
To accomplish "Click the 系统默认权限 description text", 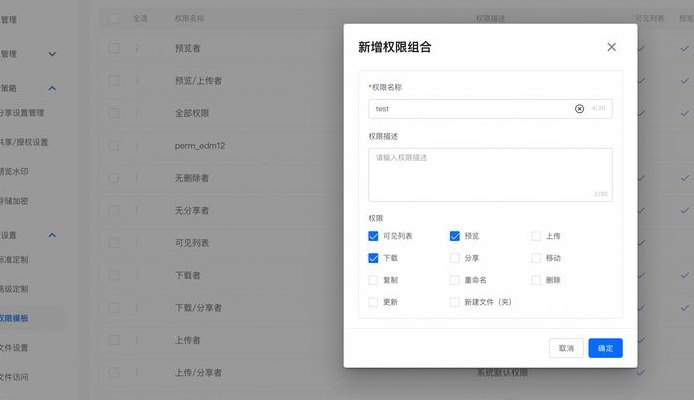I will (x=502, y=373).
